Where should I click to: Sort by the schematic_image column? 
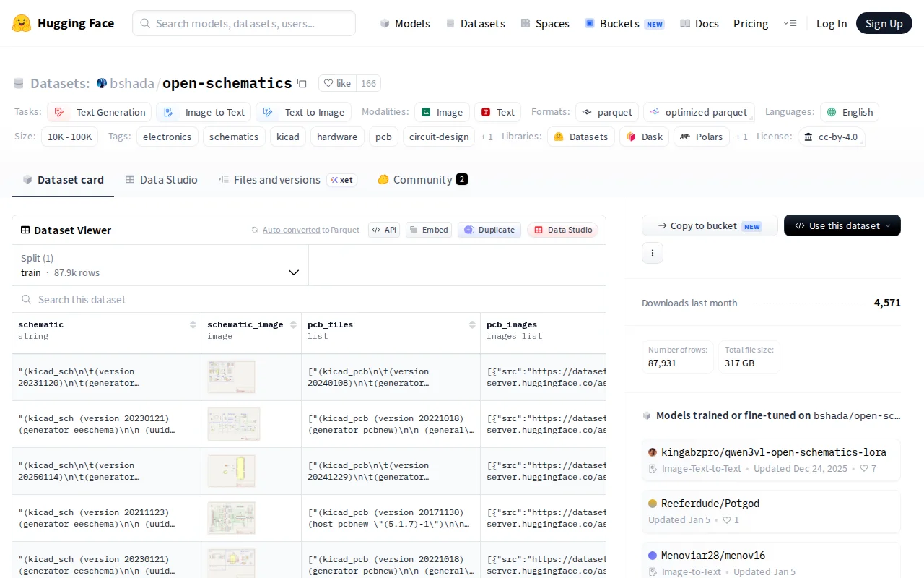[x=293, y=324]
